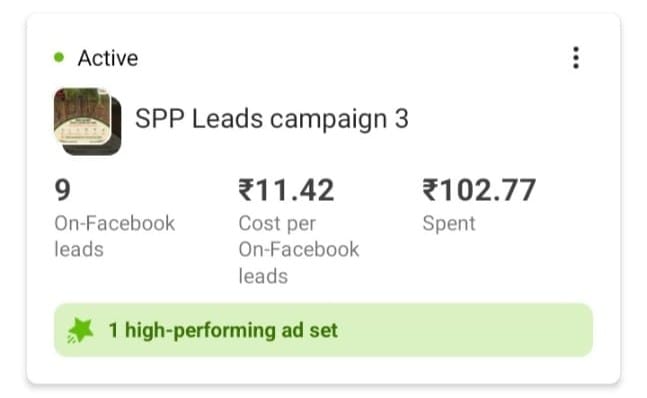Screen dimensions: 647x398
Task: Open the SPP Leads campaign 3 title
Action: [x=272, y=119]
